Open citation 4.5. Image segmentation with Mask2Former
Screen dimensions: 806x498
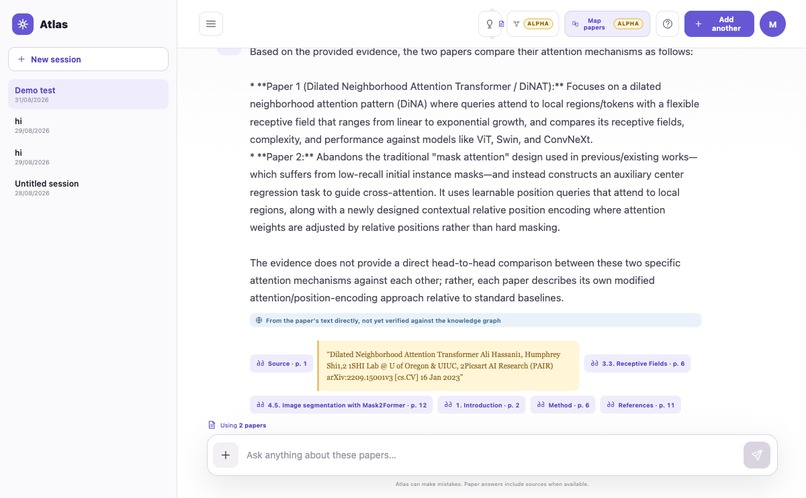coord(341,405)
